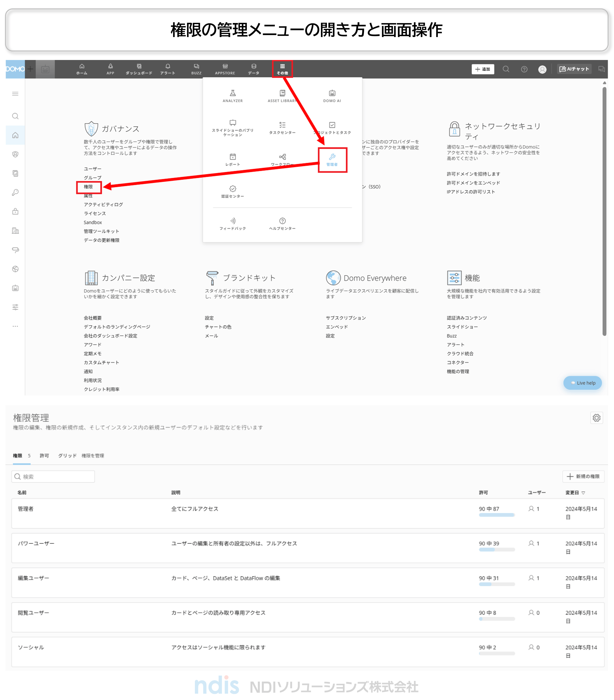Open the サブスクリプション link under Domo Everywhere
This screenshot has height=700, width=614.
point(345,318)
